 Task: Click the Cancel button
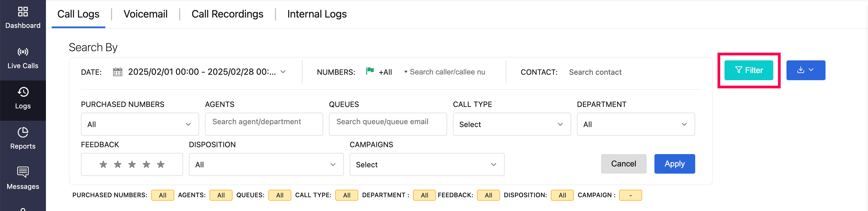(623, 164)
